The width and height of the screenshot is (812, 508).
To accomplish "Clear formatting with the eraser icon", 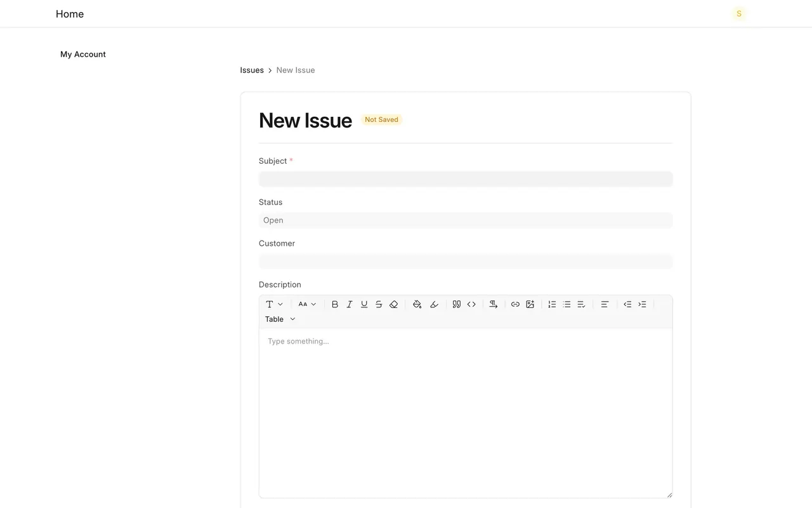I will tap(393, 304).
